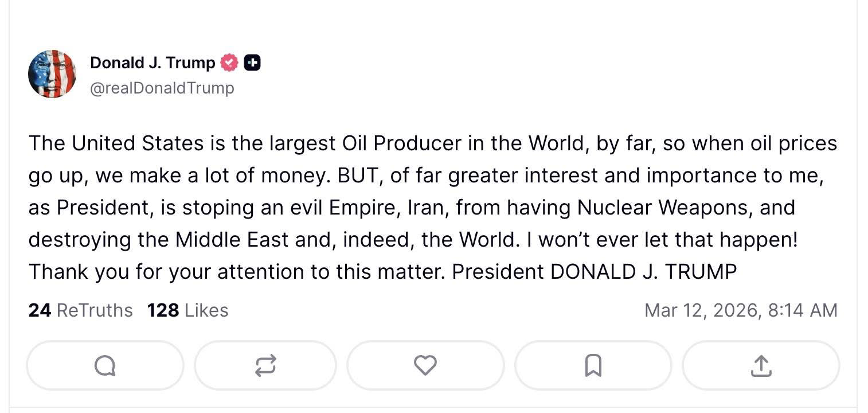The image size is (868, 413).
Task: Open the ReTruth and quote options
Action: click(x=265, y=365)
